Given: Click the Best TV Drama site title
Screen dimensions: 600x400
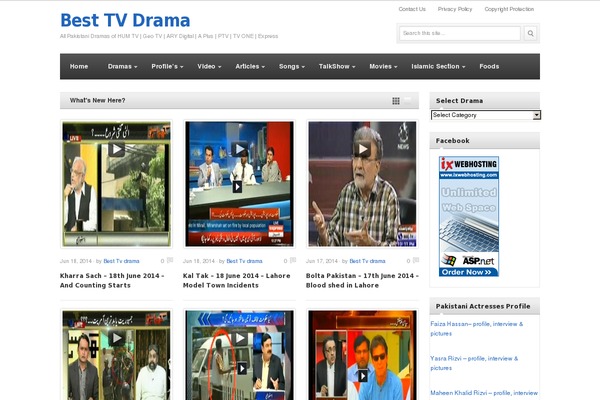Looking at the screenshot, I should point(125,20).
